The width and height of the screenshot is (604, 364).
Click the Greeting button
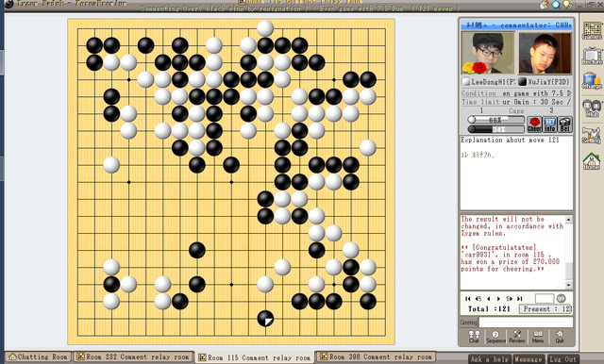[x=469, y=323]
